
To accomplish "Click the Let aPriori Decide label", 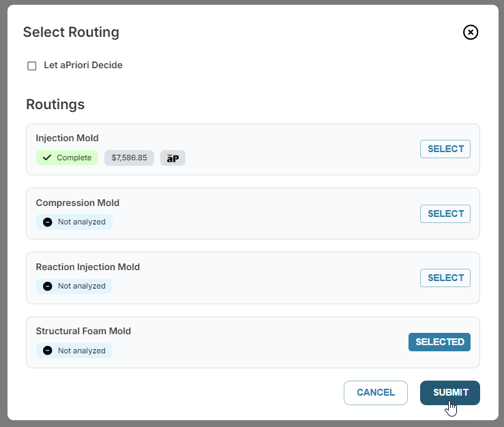I will click(83, 65).
